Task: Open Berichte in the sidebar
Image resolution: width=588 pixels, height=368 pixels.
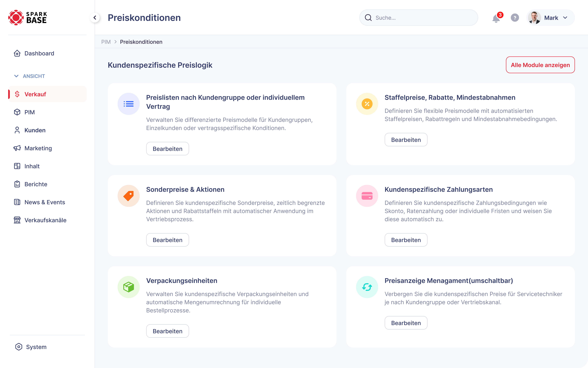Action: (x=47, y=184)
